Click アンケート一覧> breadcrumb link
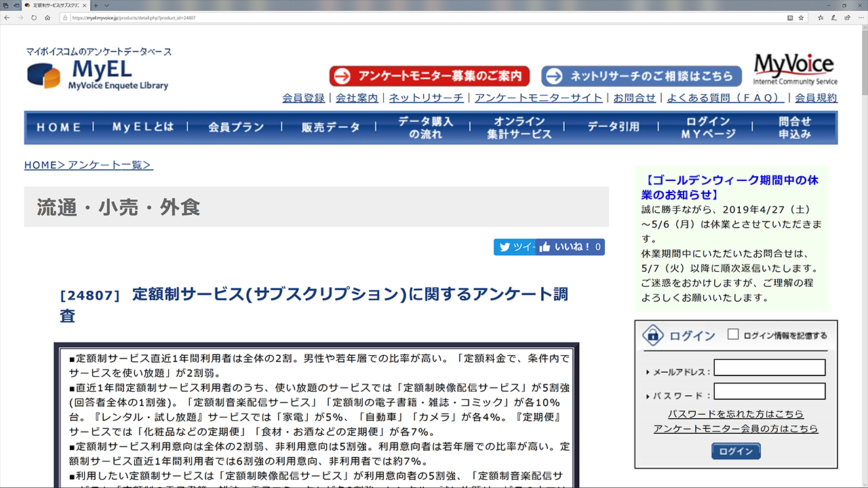The image size is (868, 488). (111, 165)
